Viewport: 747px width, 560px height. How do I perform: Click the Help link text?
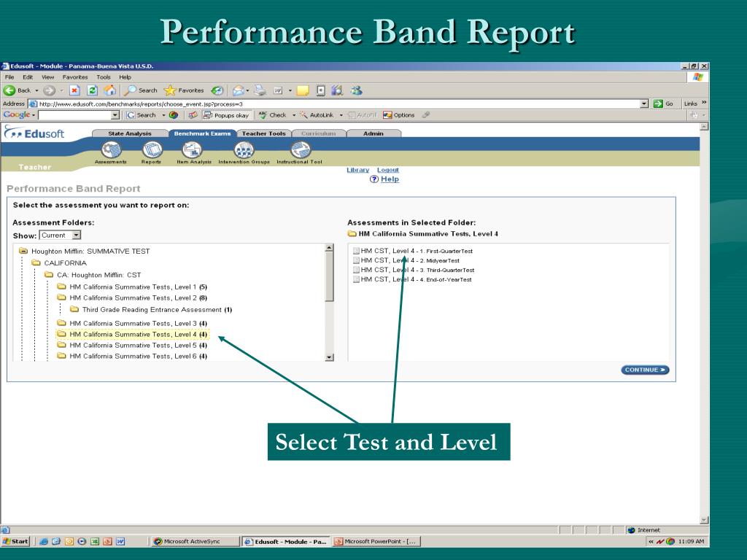[x=390, y=179]
